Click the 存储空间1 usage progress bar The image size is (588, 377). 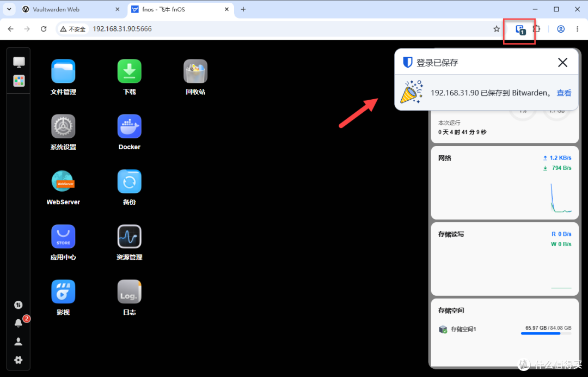coord(546,333)
